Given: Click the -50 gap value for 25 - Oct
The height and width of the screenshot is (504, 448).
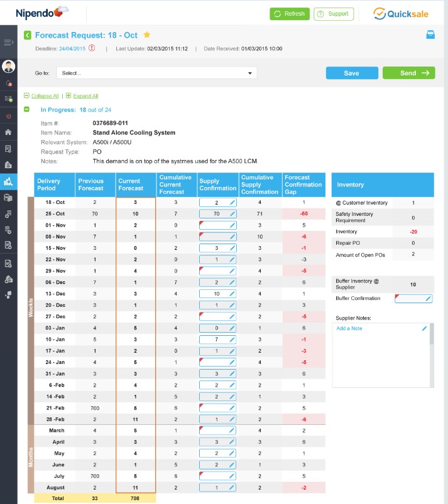Looking at the screenshot, I should pyautogui.click(x=304, y=214).
